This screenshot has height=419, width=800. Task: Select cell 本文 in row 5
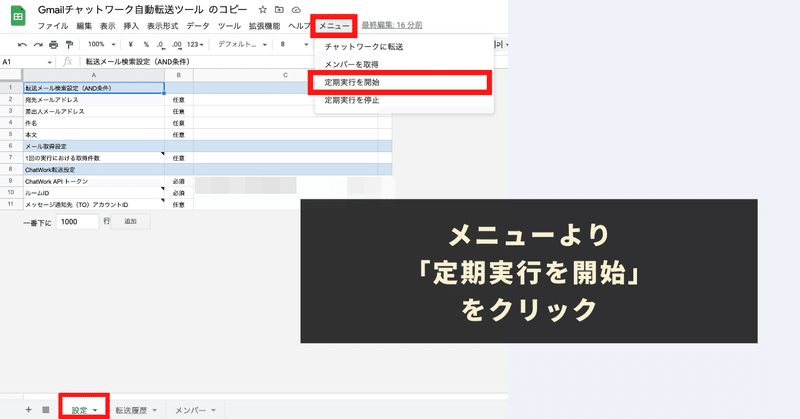pyautogui.click(x=94, y=135)
